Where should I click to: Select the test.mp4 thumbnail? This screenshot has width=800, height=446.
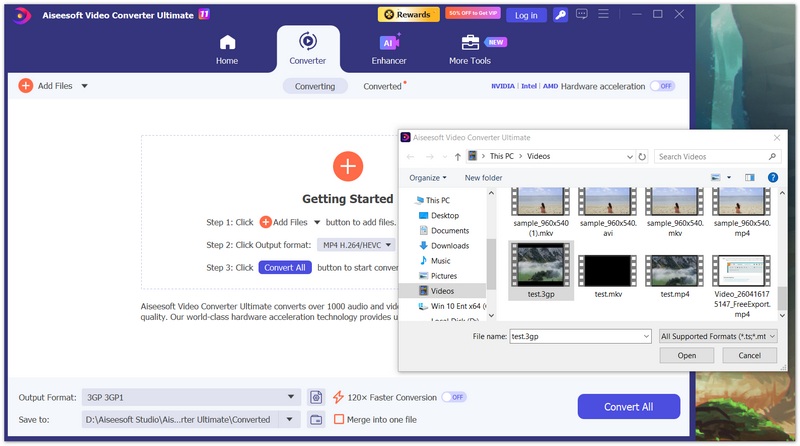click(674, 270)
